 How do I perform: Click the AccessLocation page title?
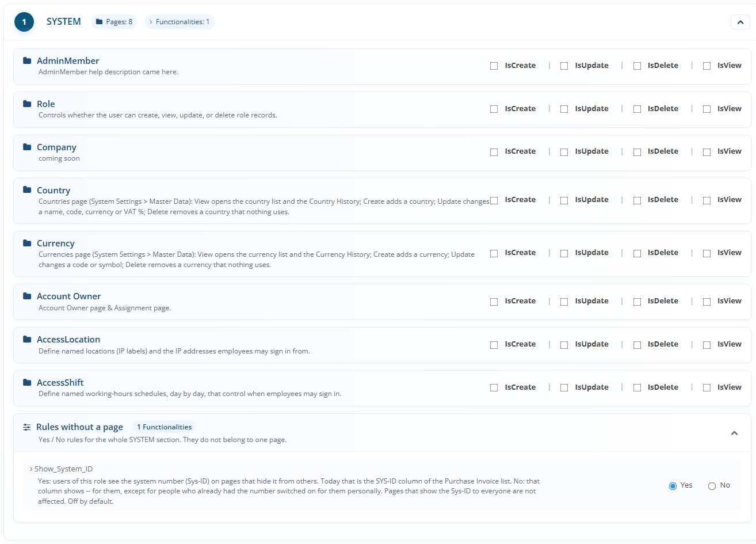[x=68, y=340]
